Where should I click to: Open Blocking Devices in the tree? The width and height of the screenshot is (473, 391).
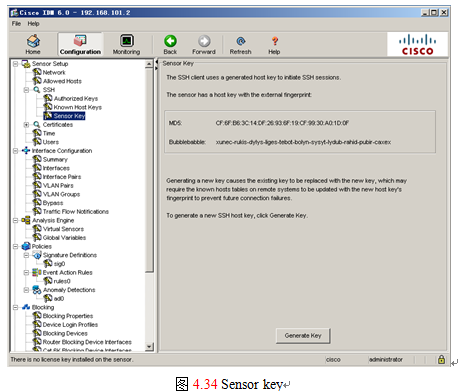click(x=65, y=333)
